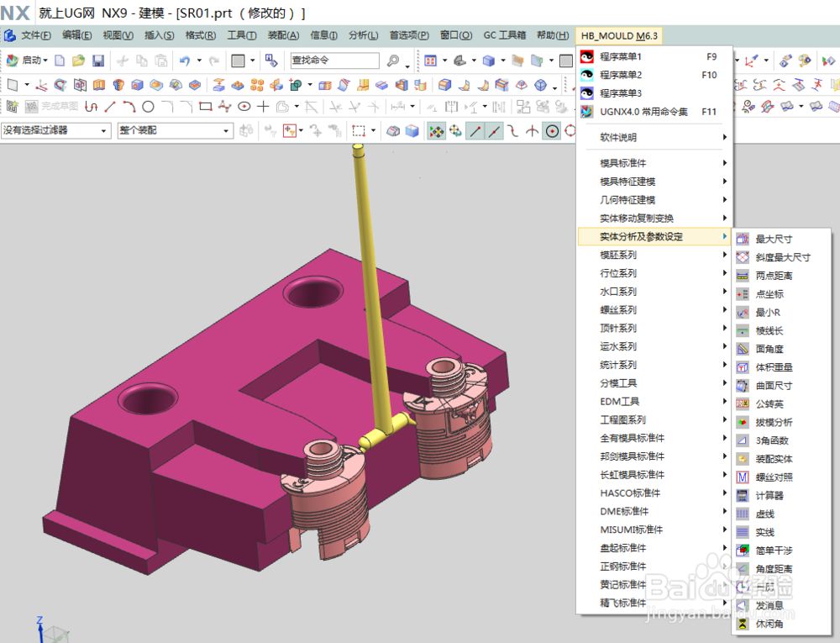840x643 pixels.
Task: Toggle the highlighted endpoint snap option
Action: pos(475,131)
